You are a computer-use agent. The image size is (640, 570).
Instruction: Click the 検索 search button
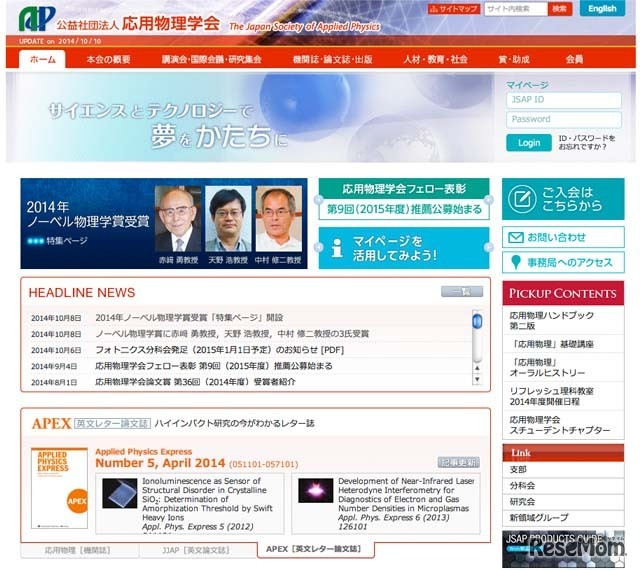(x=559, y=9)
